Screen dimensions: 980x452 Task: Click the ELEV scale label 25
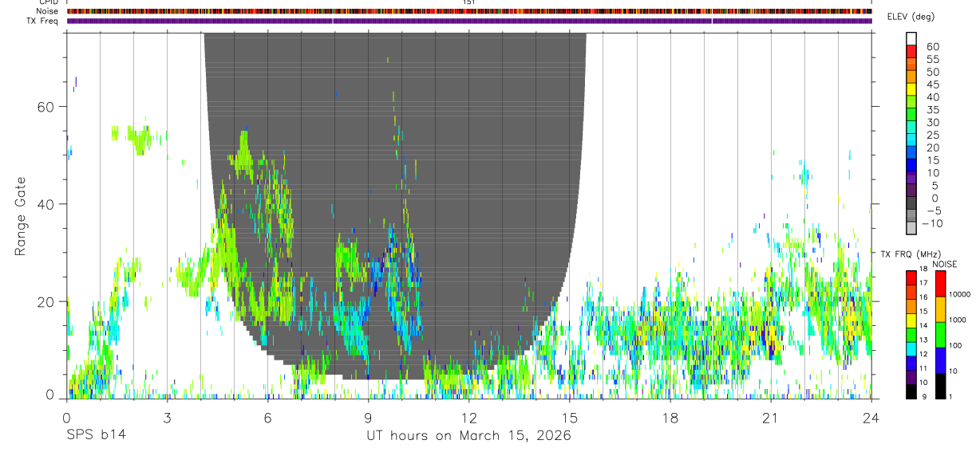[x=932, y=136]
